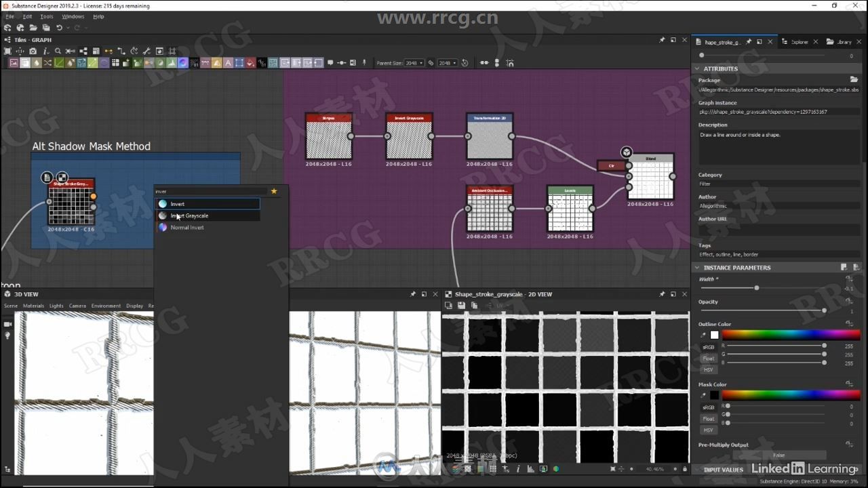Click save image icon in 2D View
868x488 pixels.
(x=461, y=306)
